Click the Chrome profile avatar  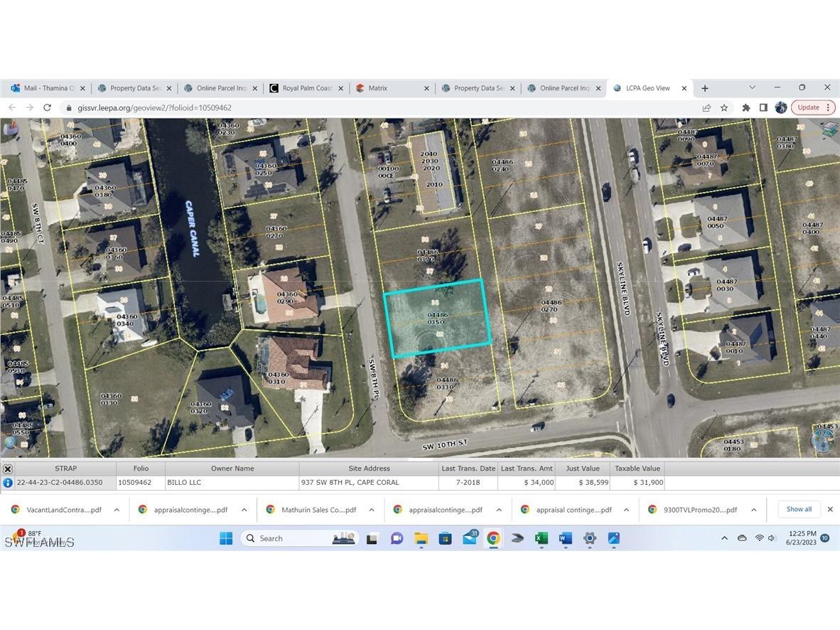(780, 107)
